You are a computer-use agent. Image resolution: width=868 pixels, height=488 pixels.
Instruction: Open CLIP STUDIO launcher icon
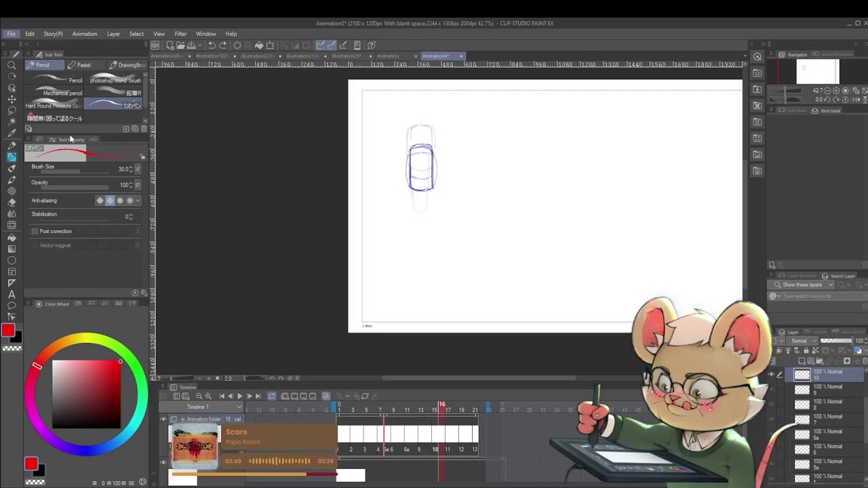pyautogui.click(x=155, y=45)
